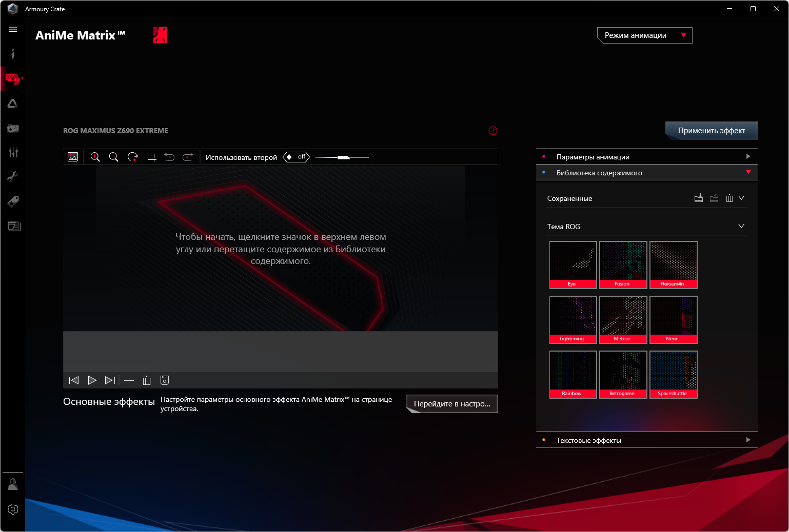Select the Spaceshuttle animation thumbnail
Viewport: 789px width, 532px height.
tap(674, 375)
